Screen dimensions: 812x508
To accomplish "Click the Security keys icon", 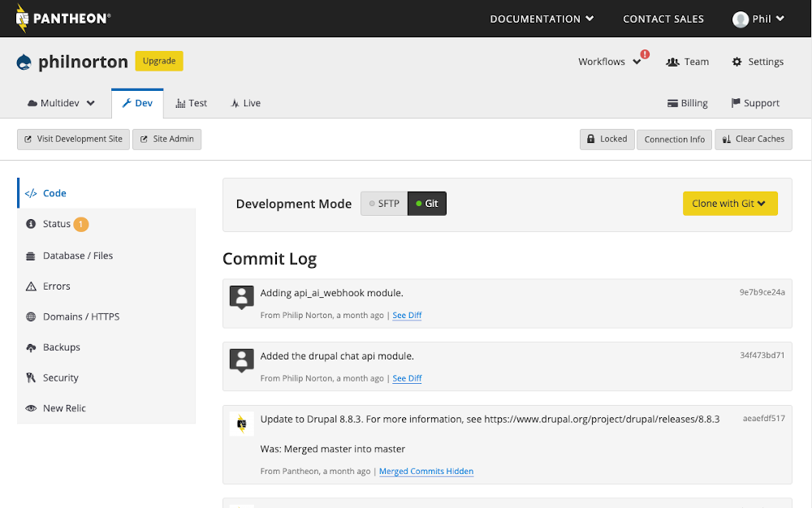I will coord(31,377).
